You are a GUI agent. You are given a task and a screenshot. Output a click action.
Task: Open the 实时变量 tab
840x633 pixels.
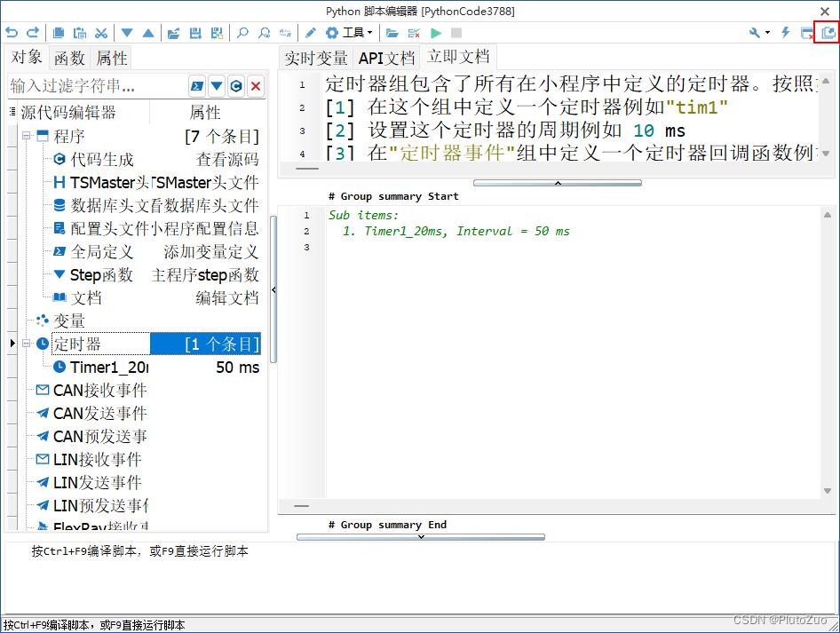point(316,58)
